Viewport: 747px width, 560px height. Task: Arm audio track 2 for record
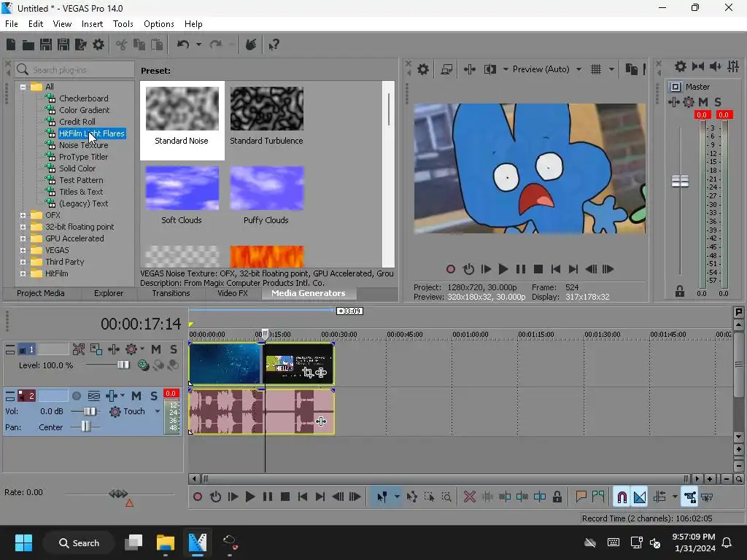[x=76, y=396]
